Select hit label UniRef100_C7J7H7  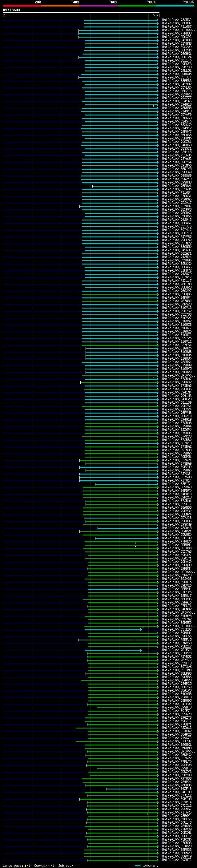(x=177, y=741)
